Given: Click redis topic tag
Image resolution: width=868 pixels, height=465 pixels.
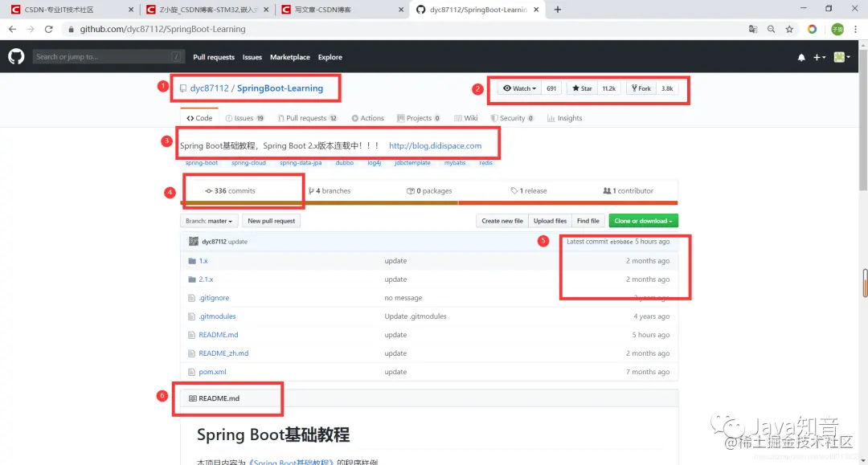Looking at the screenshot, I should (486, 162).
